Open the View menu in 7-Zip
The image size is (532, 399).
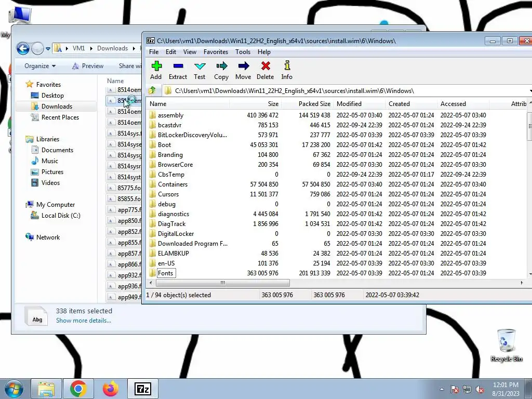190,52
